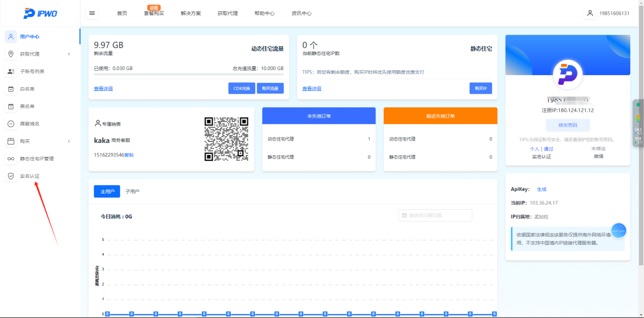The height and width of the screenshot is (318, 644).
Task: Click the 实名认证 shield icon
Action: [x=11, y=176]
